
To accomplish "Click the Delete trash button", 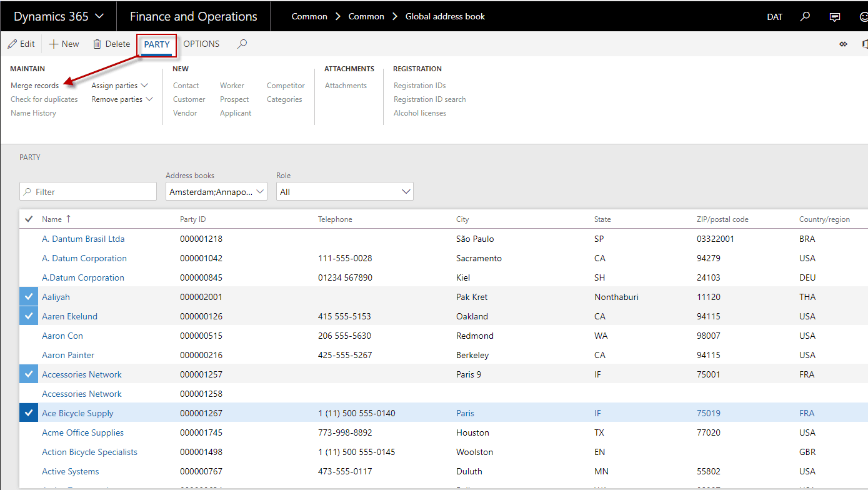I will coord(111,44).
